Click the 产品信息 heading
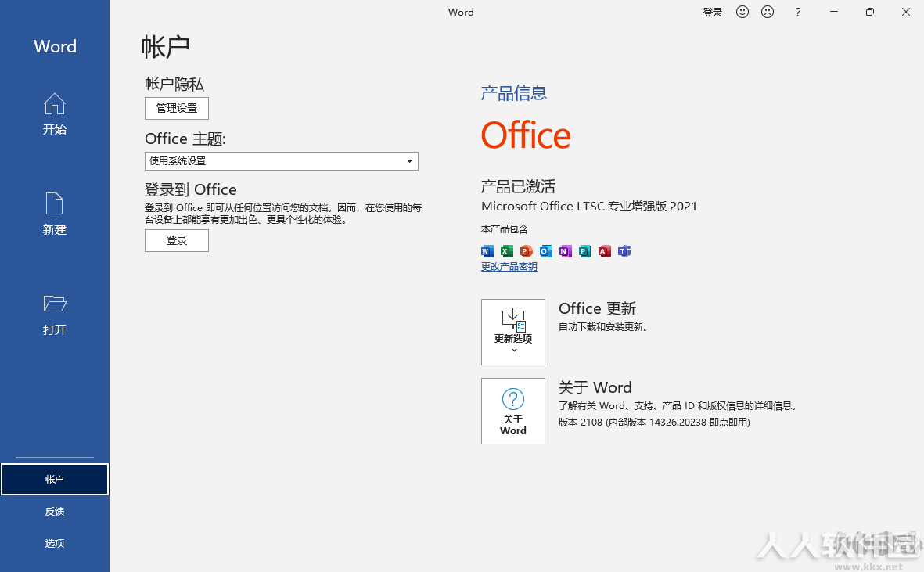The height and width of the screenshot is (572, 924). tap(514, 93)
